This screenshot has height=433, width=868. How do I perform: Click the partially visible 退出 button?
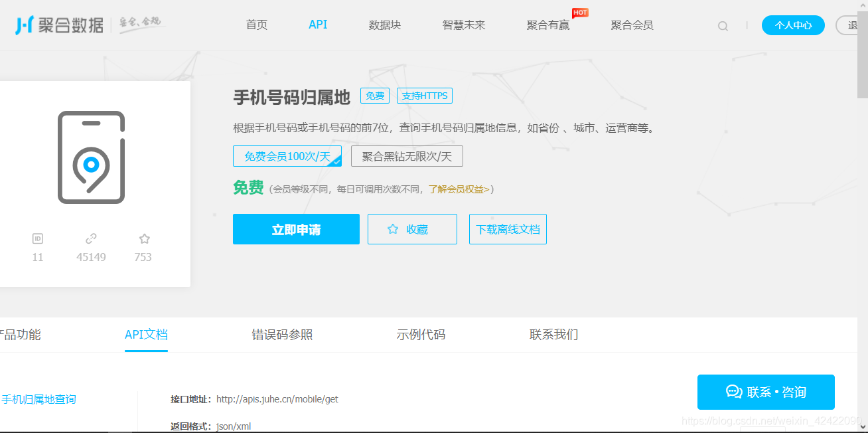847,25
